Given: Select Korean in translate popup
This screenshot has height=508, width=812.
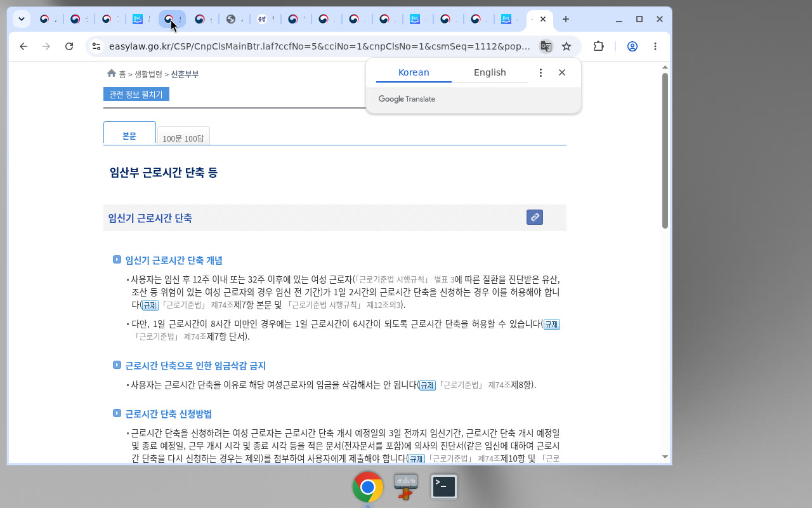Looking at the screenshot, I should [x=414, y=72].
